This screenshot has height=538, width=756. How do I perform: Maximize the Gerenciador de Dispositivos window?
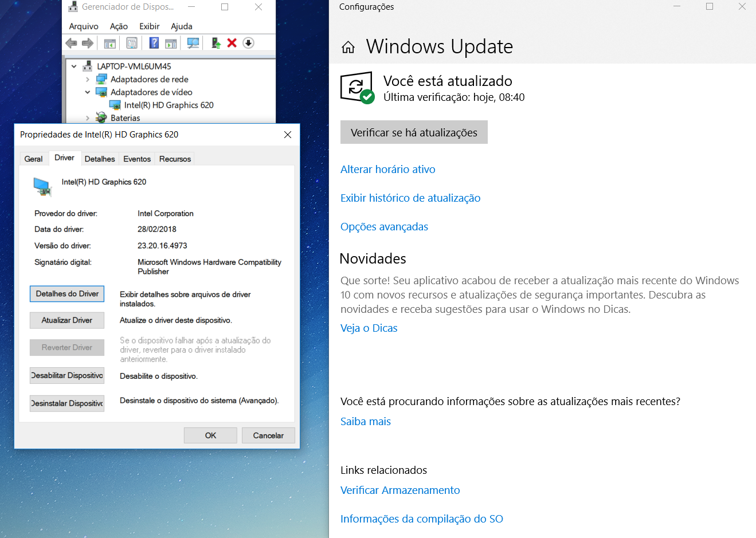pos(225,7)
